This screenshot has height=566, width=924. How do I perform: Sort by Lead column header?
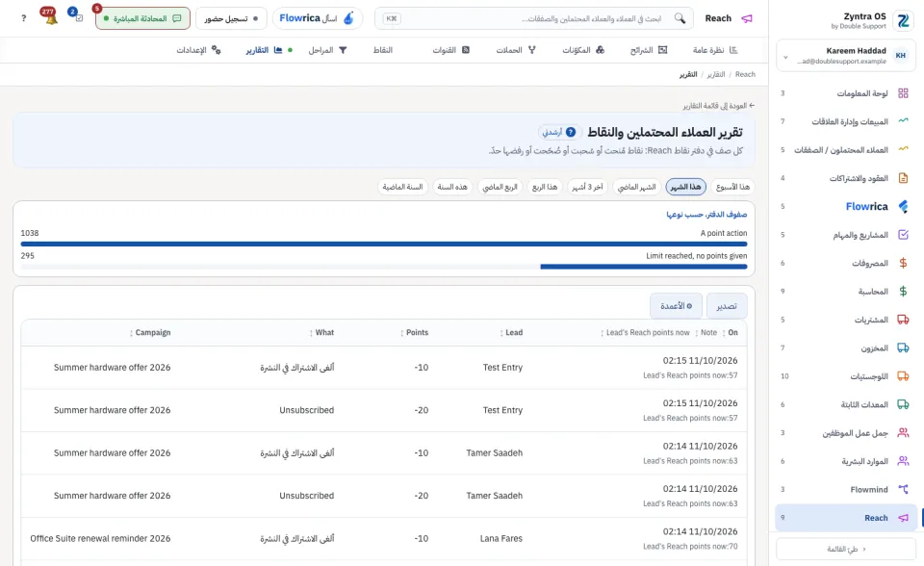pos(511,332)
